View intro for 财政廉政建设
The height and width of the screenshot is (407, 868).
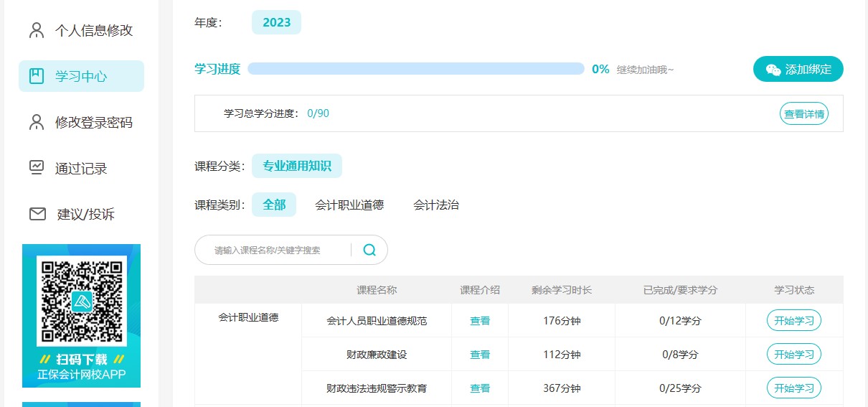[480, 355]
